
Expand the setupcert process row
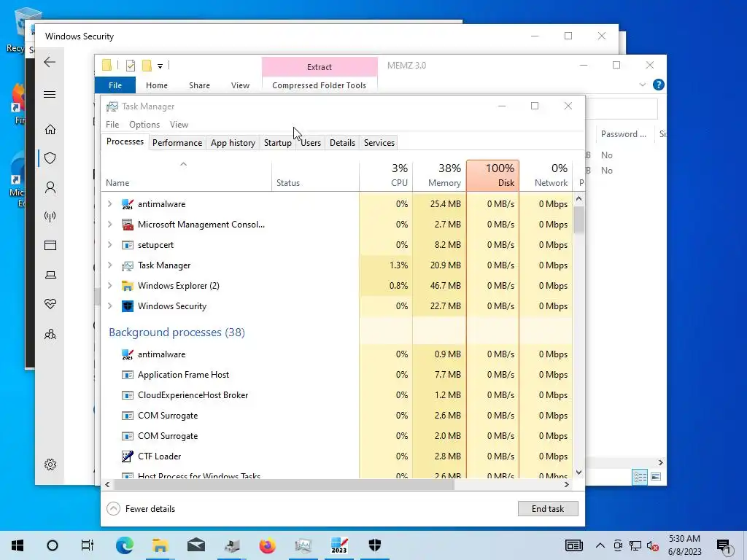110,245
